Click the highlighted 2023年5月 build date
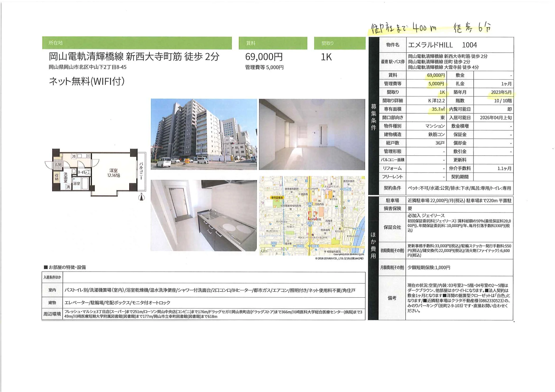 tap(501, 92)
